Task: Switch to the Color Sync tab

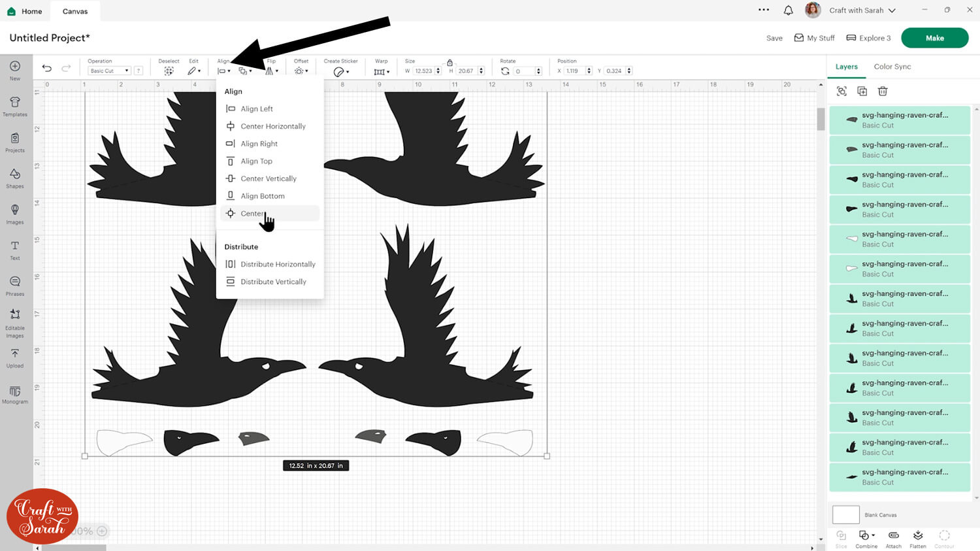Action: [892, 67]
